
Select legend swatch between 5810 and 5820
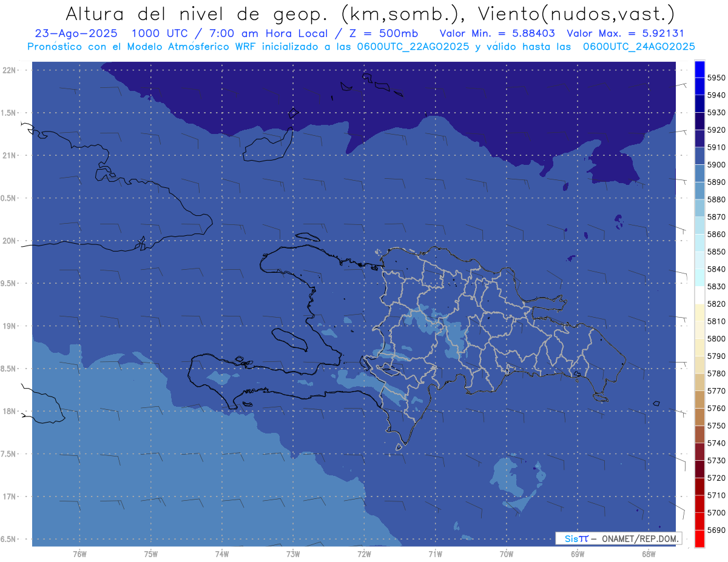coord(699,312)
